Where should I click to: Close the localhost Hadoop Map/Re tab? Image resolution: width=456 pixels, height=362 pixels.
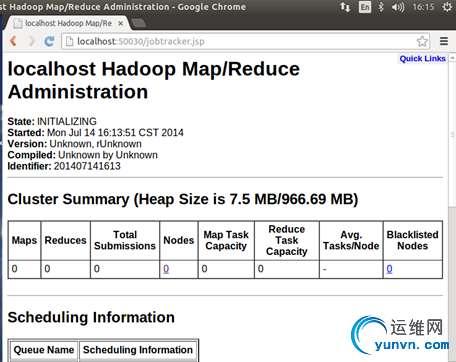[121, 23]
